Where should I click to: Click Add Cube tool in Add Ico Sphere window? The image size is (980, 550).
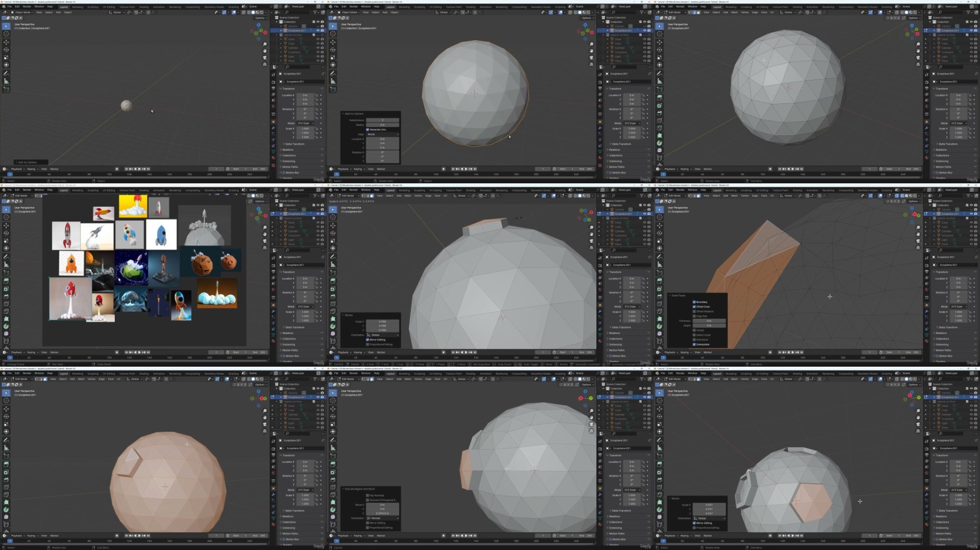click(x=333, y=89)
